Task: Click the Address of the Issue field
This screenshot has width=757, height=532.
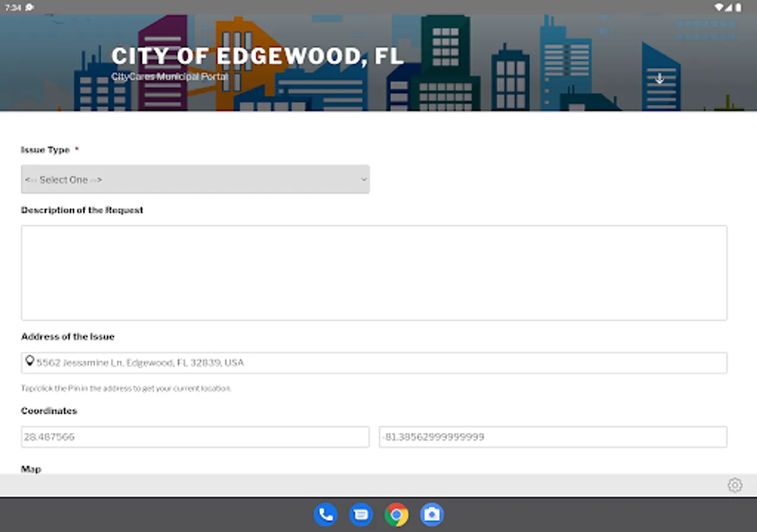Action: [374, 363]
